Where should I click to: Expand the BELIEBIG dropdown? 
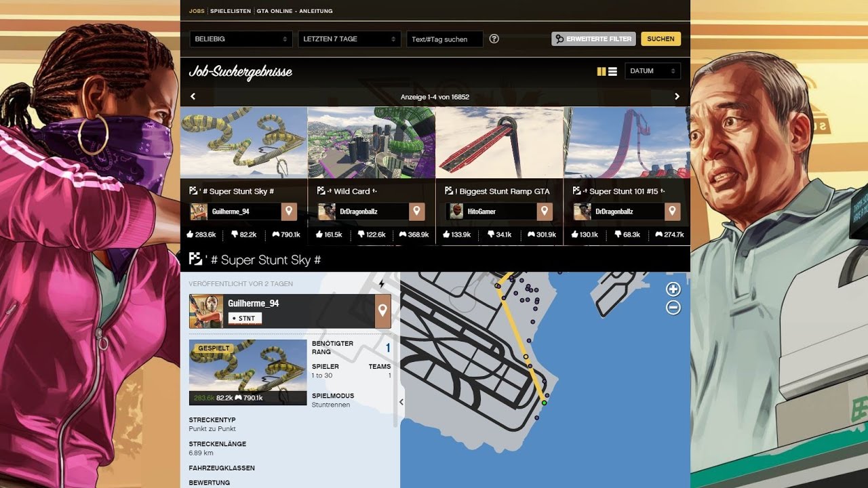(241, 39)
